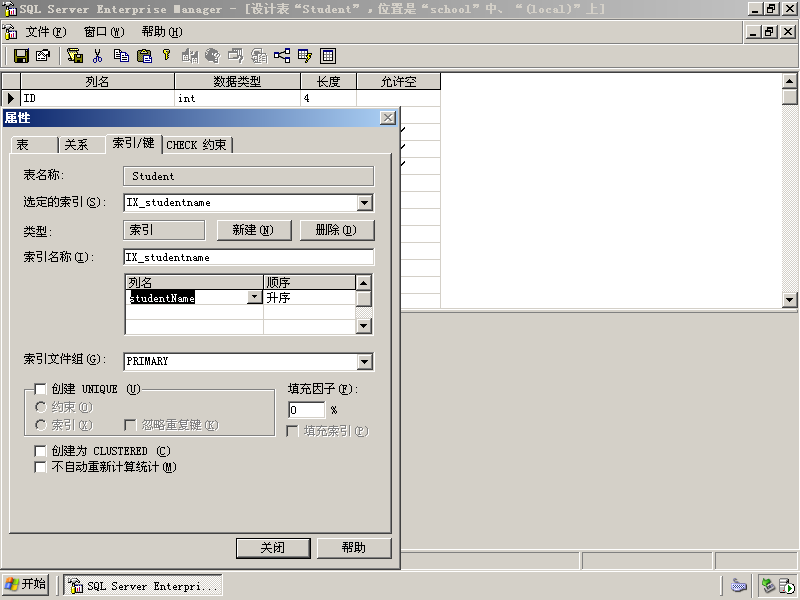Image resolution: width=800 pixels, height=600 pixels.
Task: Click the 列名 header in the table grid
Action: click(97, 82)
